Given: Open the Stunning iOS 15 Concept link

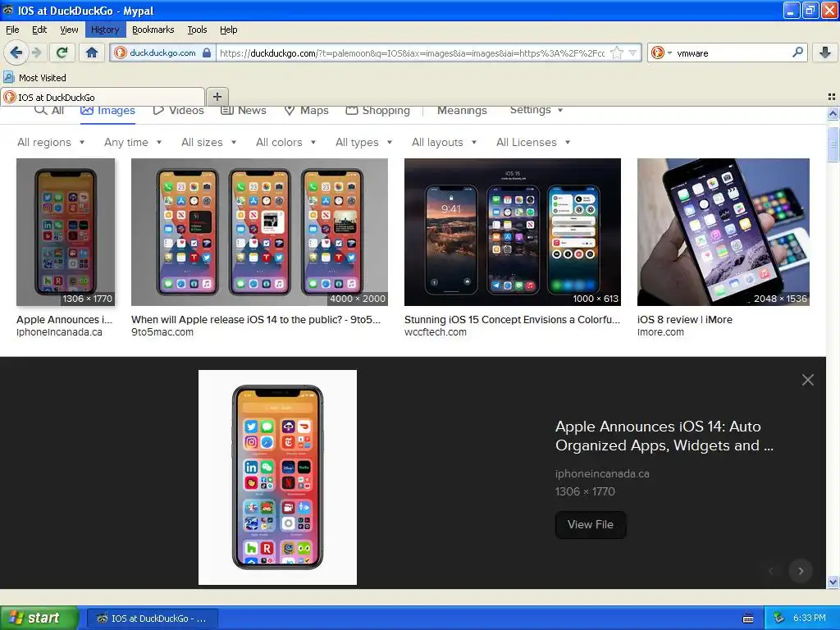Looking at the screenshot, I should click(x=512, y=319).
